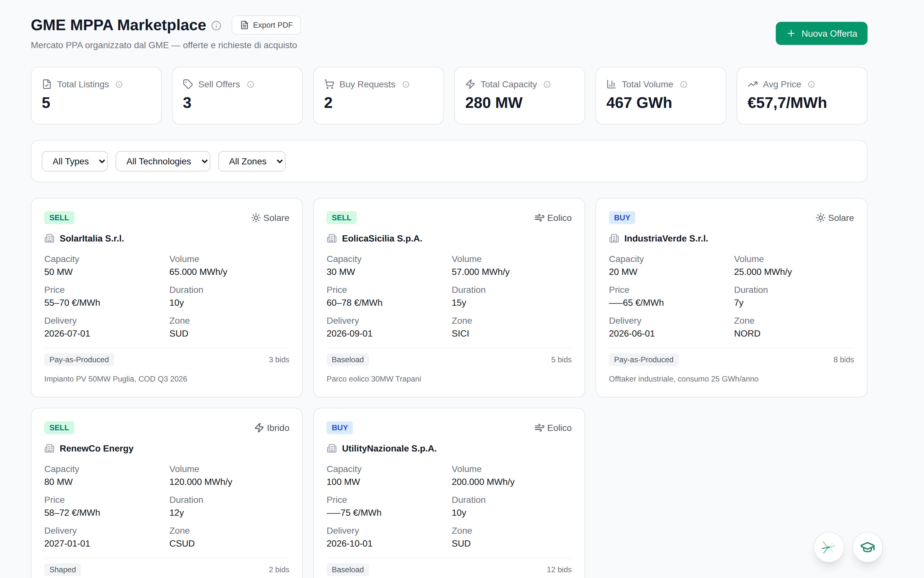This screenshot has width=924, height=578.
Task: Click sun icon on IndustriaVerde card
Action: pyautogui.click(x=820, y=217)
